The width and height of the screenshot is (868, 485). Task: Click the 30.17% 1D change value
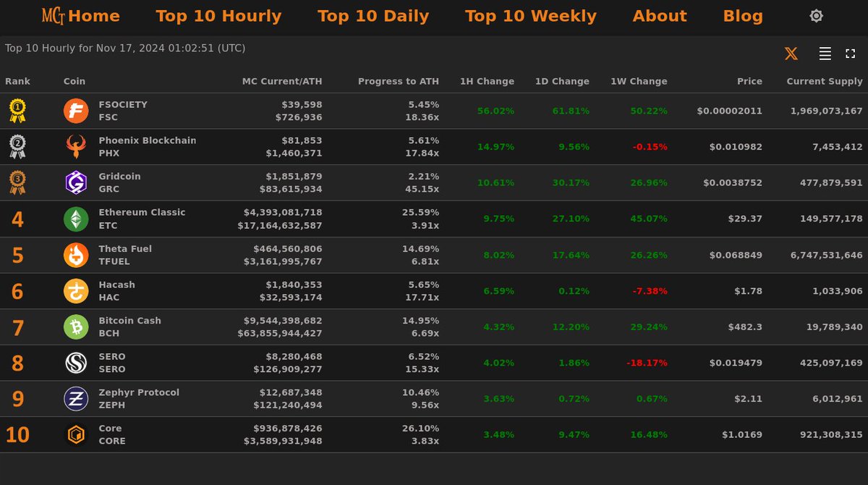571,182
